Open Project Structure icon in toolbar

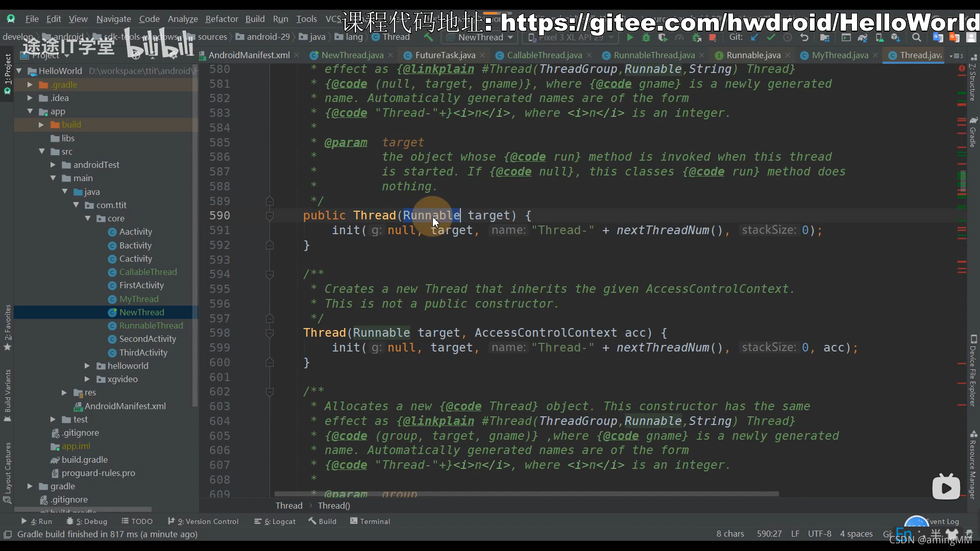click(824, 37)
